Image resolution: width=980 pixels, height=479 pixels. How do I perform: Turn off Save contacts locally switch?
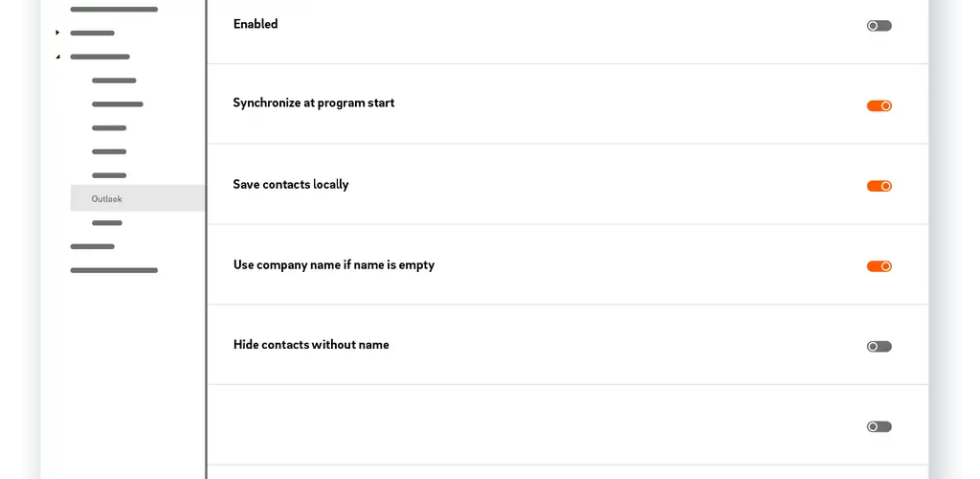click(x=879, y=186)
